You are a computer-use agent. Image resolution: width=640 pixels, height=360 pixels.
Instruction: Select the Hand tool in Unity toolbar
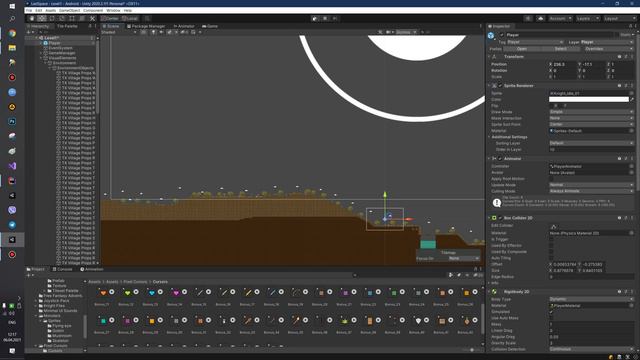coord(32,18)
